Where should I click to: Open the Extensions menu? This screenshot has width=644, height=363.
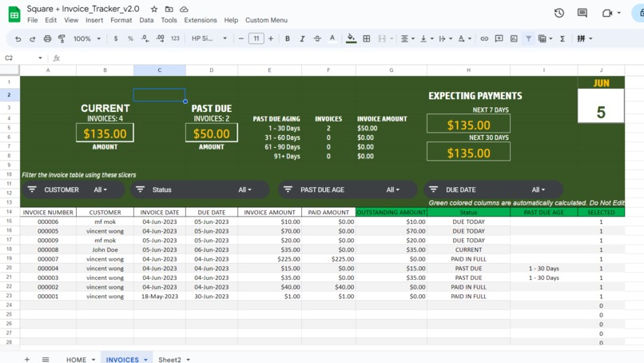click(201, 20)
